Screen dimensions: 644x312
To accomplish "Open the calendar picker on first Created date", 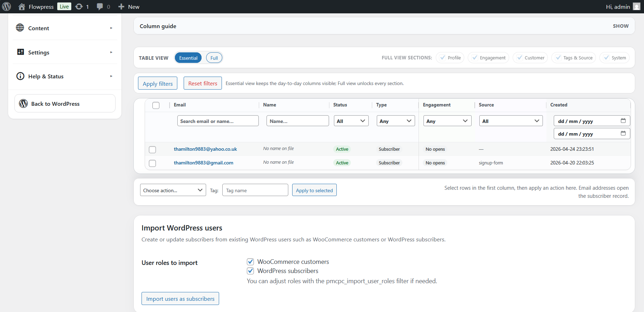I will (623, 121).
